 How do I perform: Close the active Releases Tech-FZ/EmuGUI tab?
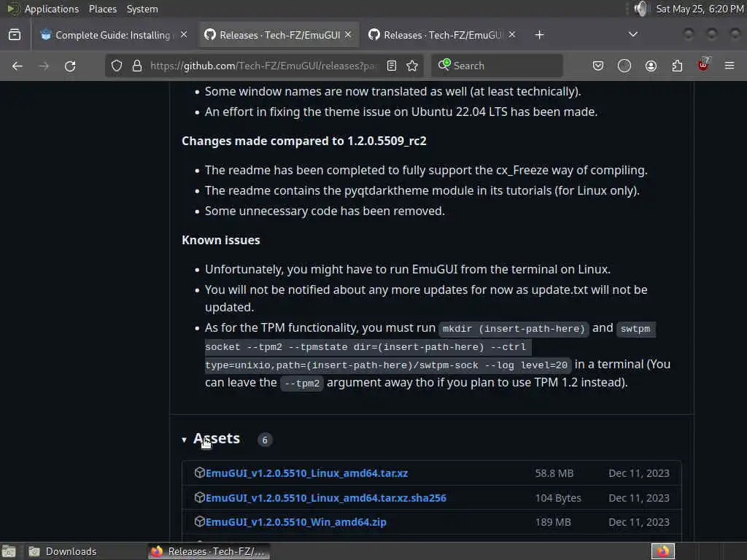coord(348,35)
